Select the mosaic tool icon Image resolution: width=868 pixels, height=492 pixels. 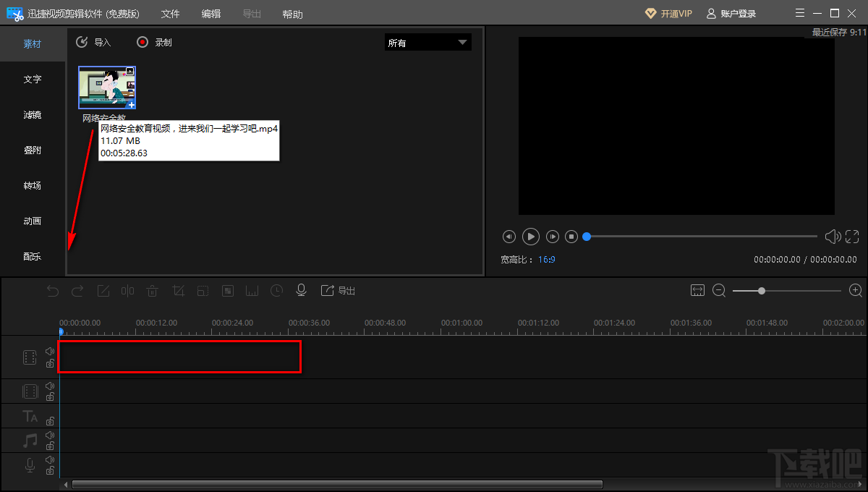coord(228,291)
